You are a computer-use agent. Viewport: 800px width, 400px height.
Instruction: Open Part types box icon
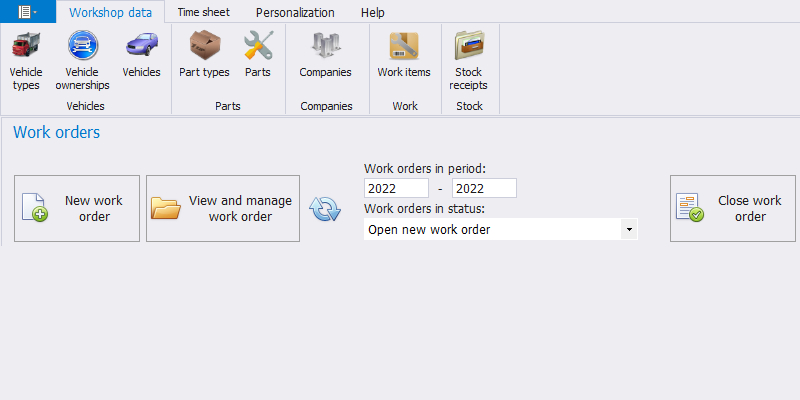click(x=204, y=47)
